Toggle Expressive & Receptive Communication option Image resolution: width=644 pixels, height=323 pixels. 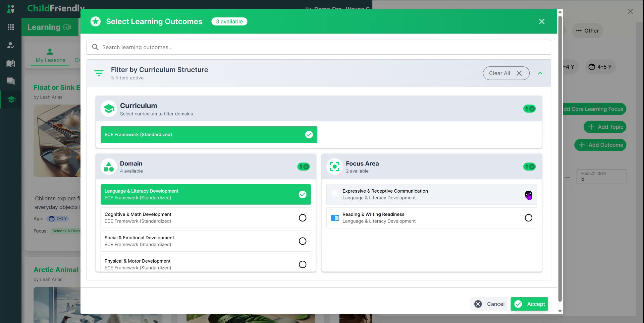click(432, 194)
